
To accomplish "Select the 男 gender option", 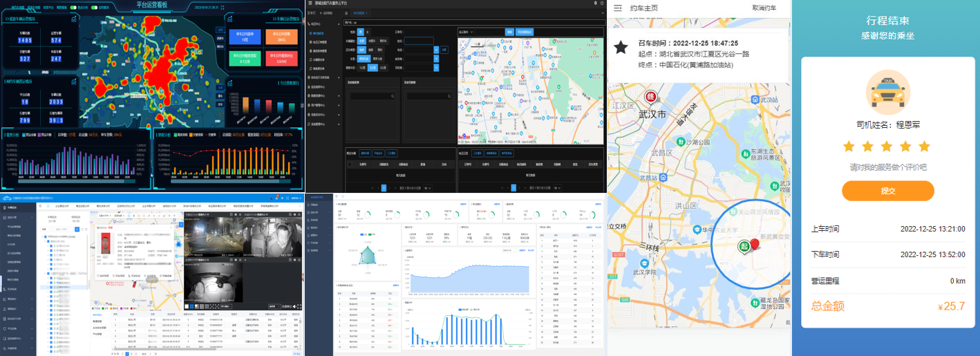I will [x=361, y=32].
